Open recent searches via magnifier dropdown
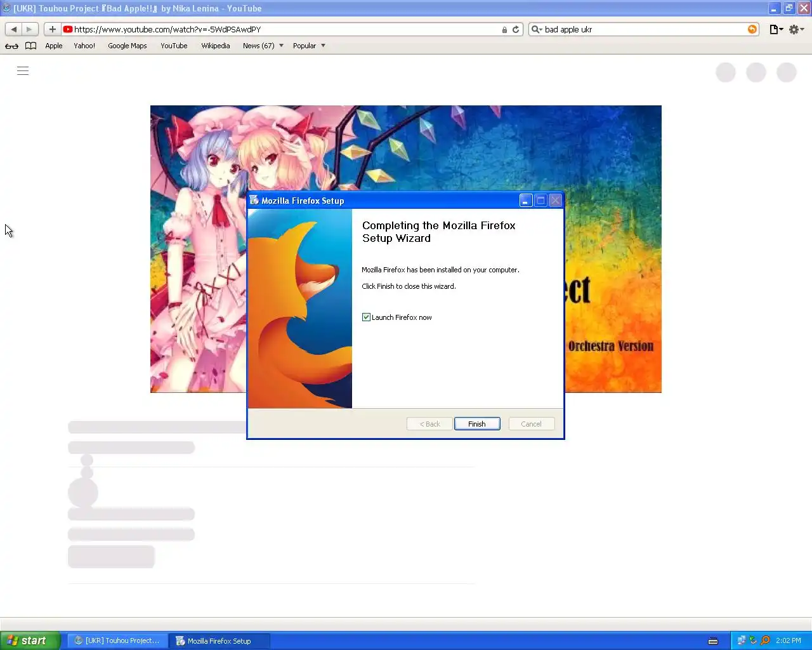Viewport: 812px width, 650px height. pyautogui.click(x=537, y=29)
